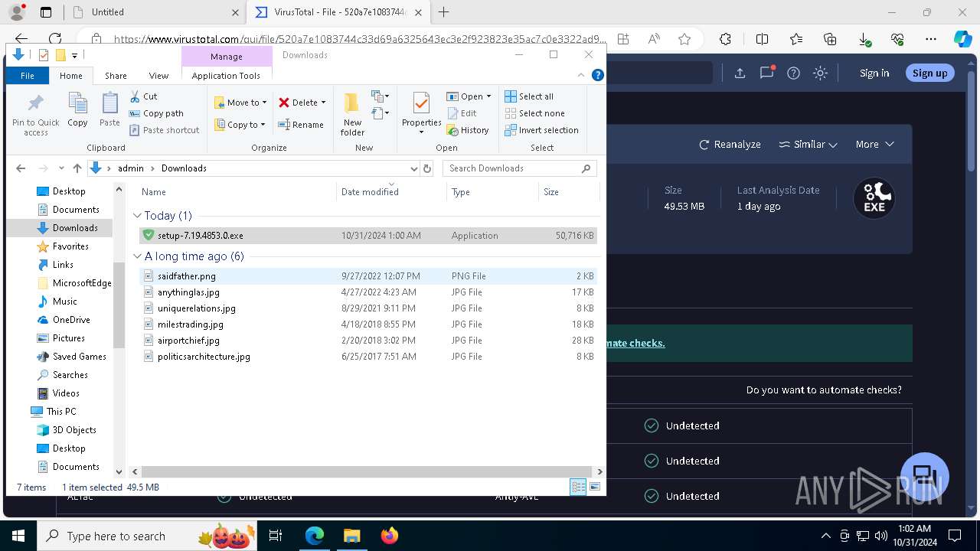This screenshot has width=980, height=551.
Task: Open Edge Extensions puzzle icon
Action: 725,39
